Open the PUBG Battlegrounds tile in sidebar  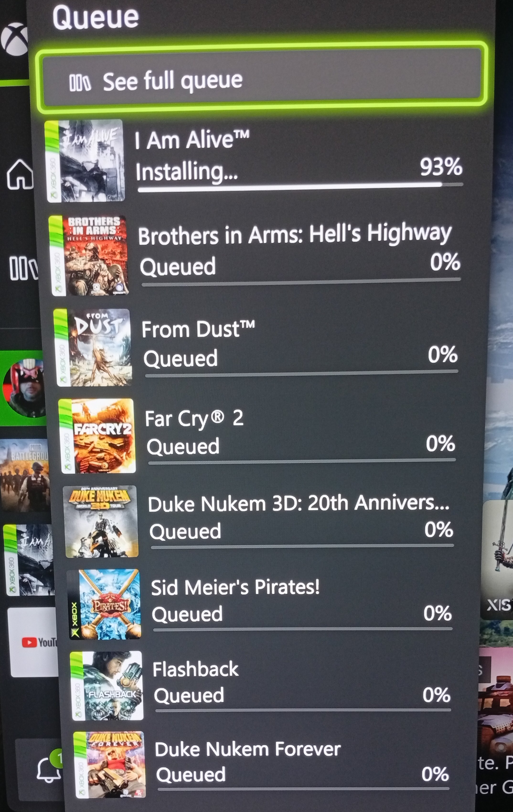[25, 475]
